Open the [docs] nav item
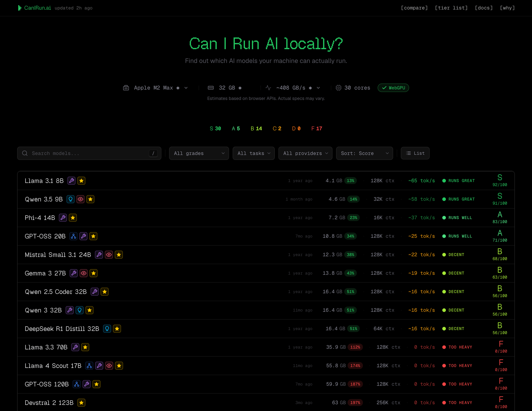 (484, 8)
